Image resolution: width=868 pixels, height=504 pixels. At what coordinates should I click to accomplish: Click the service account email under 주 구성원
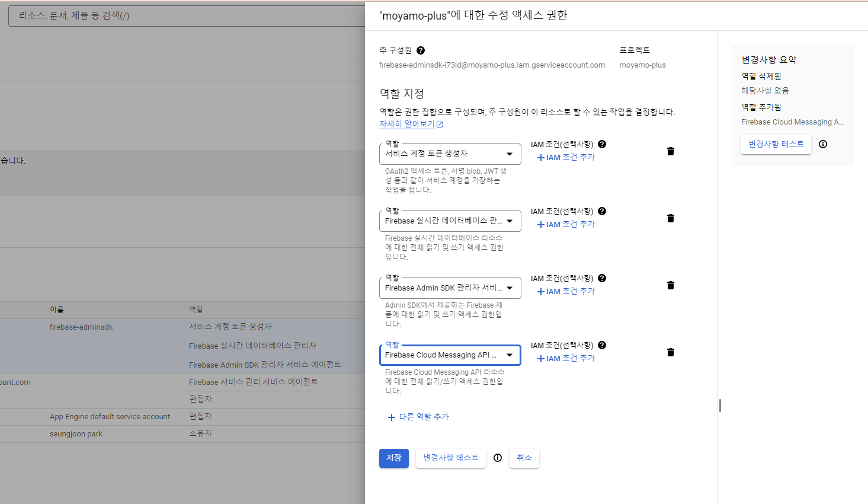click(492, 65)
